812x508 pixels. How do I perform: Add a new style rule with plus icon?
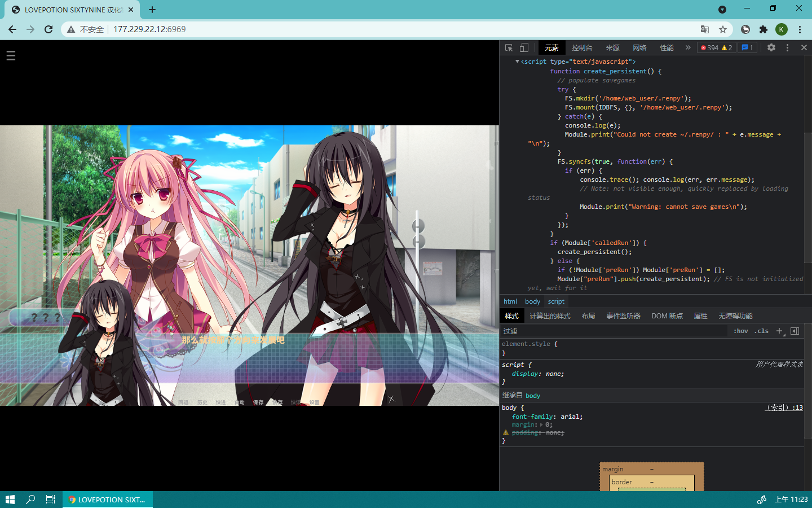pyautogui.click(x=779, y=331)
